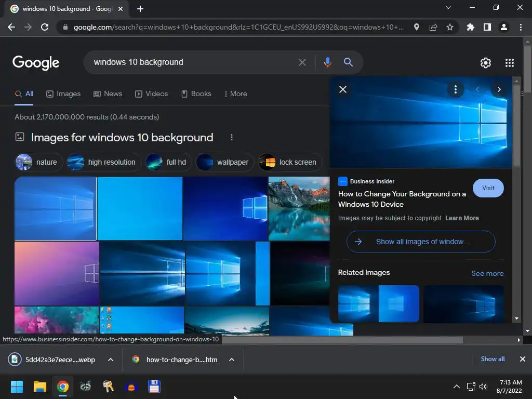Viewport: 532px width, 399px height.
Task: Reload the current page
Action: coord(45,27)
